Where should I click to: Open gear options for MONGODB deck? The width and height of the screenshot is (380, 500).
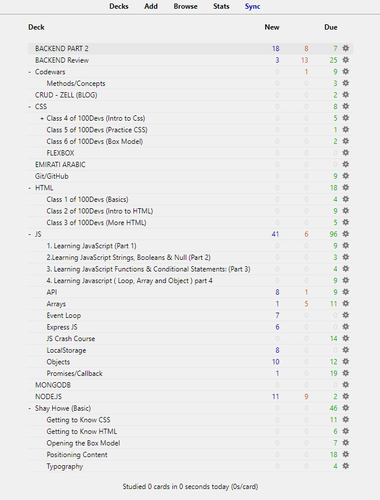346,385
